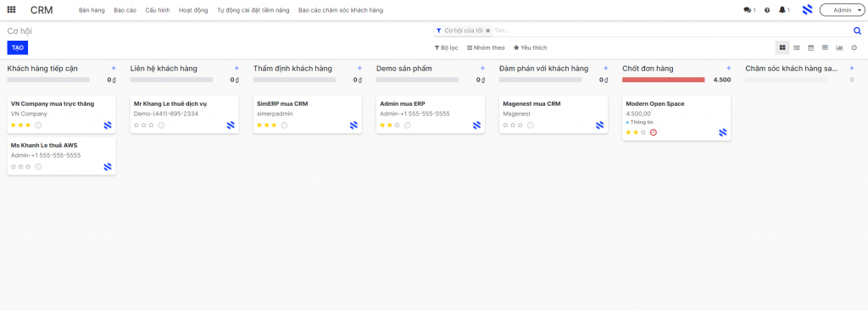The image size is (868, 311).
Task: Open the Bán hàng menu
Action: (92, 10)
